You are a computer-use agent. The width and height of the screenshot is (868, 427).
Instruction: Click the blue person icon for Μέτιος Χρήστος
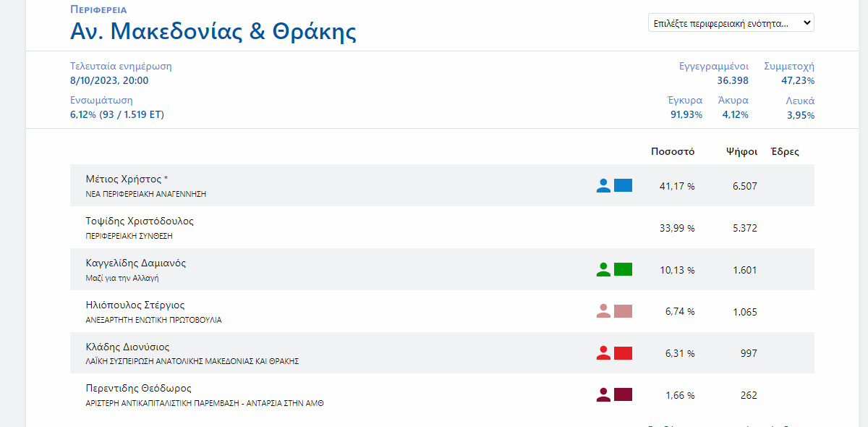tap(603, 185)
